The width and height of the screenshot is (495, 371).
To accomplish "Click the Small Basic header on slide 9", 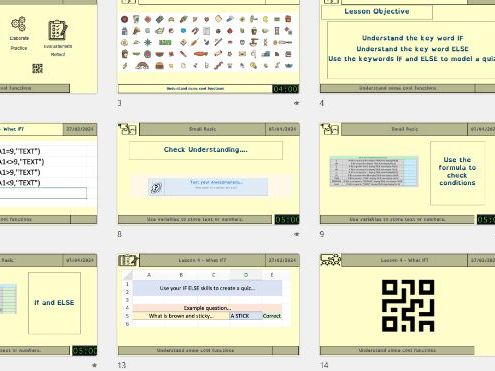I will [404, 129].
